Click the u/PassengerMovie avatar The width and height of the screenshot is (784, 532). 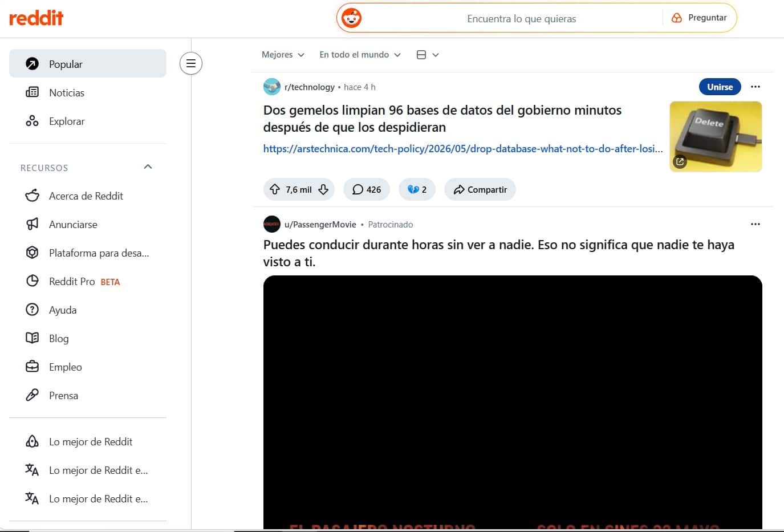[x=272, y=224]
